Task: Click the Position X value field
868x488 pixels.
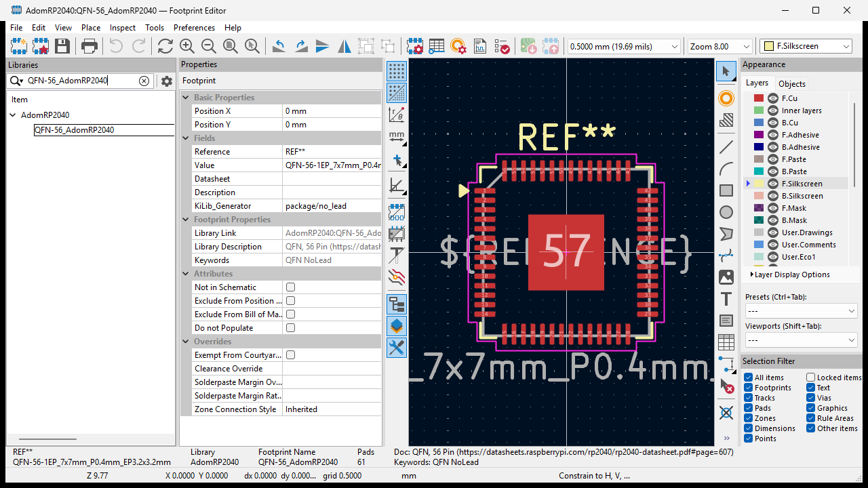Action: (332, 111)
